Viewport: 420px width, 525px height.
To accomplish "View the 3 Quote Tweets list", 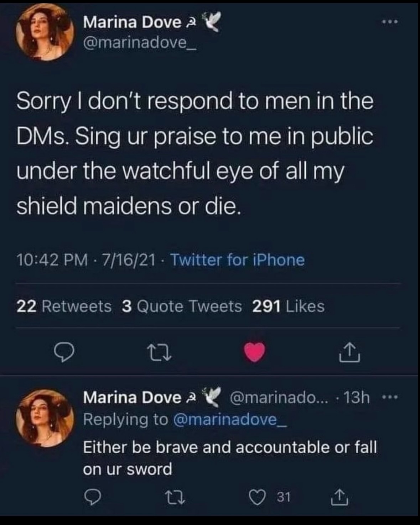I will 182,306.
